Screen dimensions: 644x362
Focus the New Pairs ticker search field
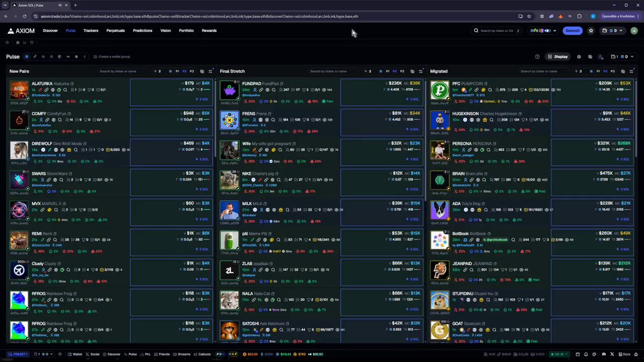[124, 71]
